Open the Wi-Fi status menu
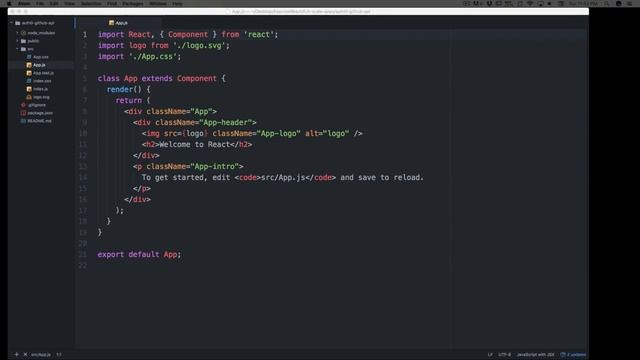This screenshot has height=360, width=640. coord(530,4)
